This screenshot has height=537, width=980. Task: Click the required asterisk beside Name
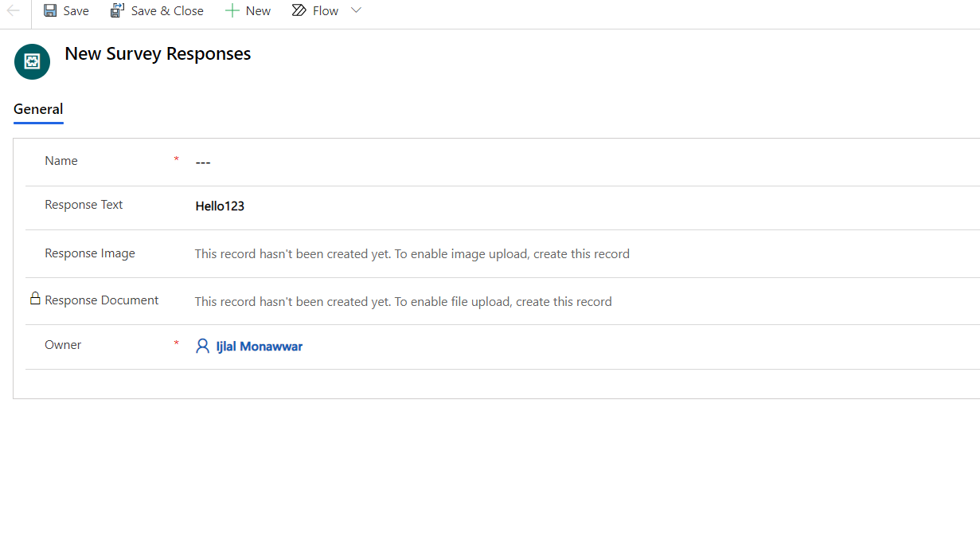176,159
